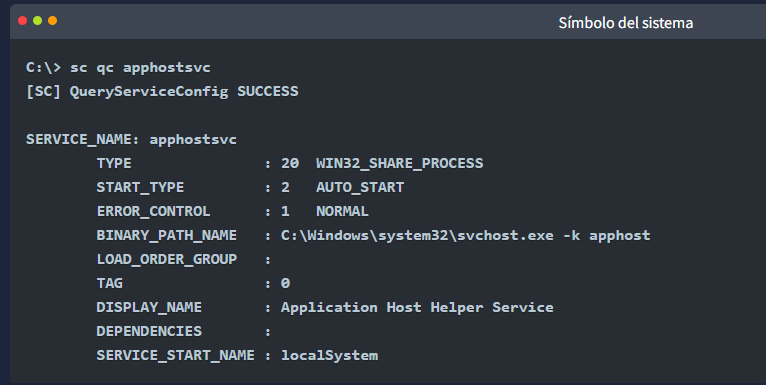Screen dimensions: 766x385
Task: Click the TAG value '0'
Action: (285, 283)
